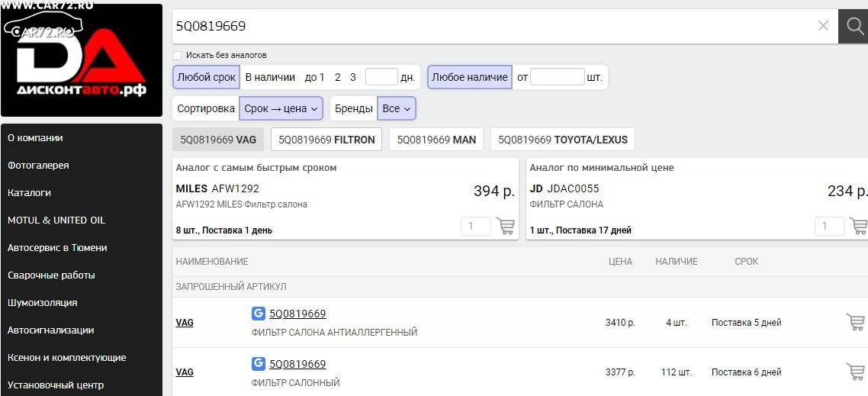This screenshot has width=868, height=396.
Task: Switch to the 5Q0819669 FILTRON tab
Action: pos(326,140)
